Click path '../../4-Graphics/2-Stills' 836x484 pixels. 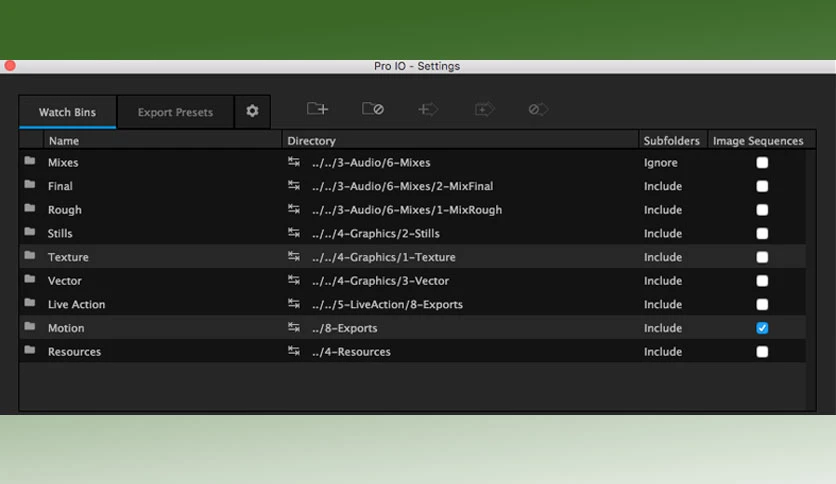(376, 233)
